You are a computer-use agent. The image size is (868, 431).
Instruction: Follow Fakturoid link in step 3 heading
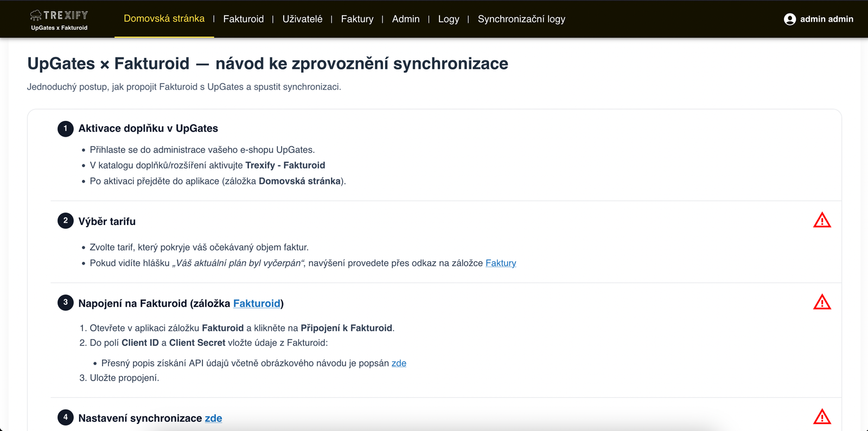click(x=257, y=304)
